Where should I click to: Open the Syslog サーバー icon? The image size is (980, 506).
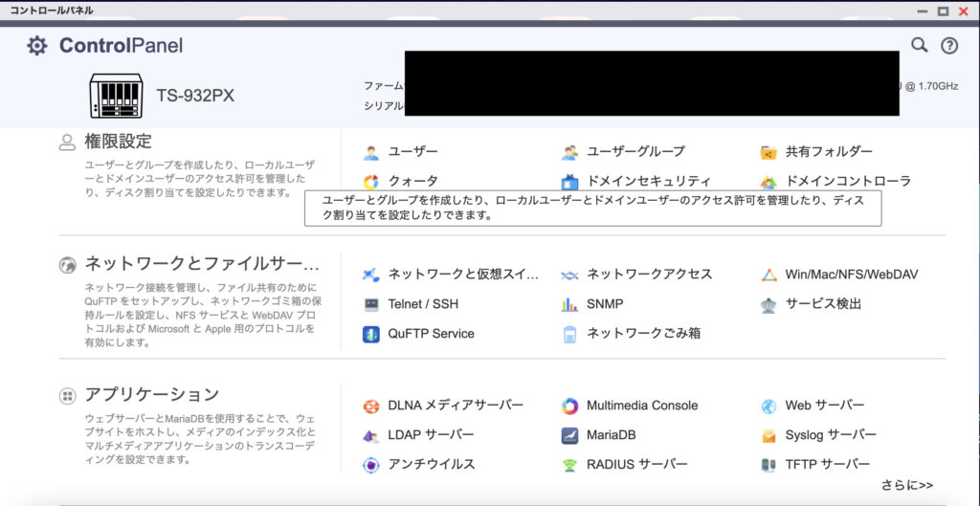[768, 435]
